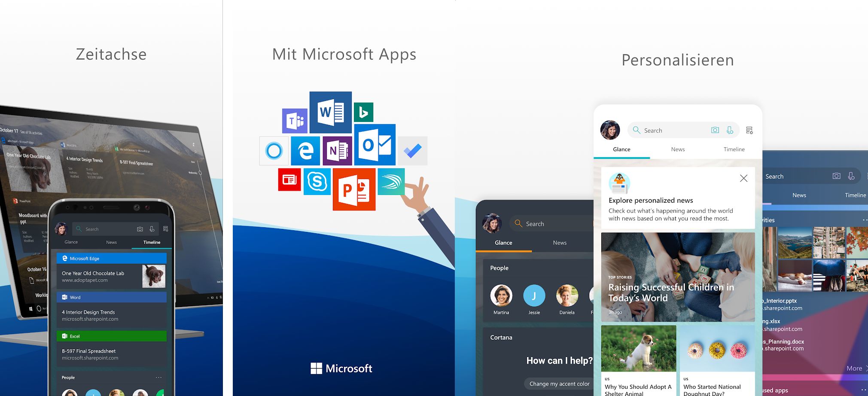Tap the personalized news illustration icon

pyautogui.click(x=619, y=183)
